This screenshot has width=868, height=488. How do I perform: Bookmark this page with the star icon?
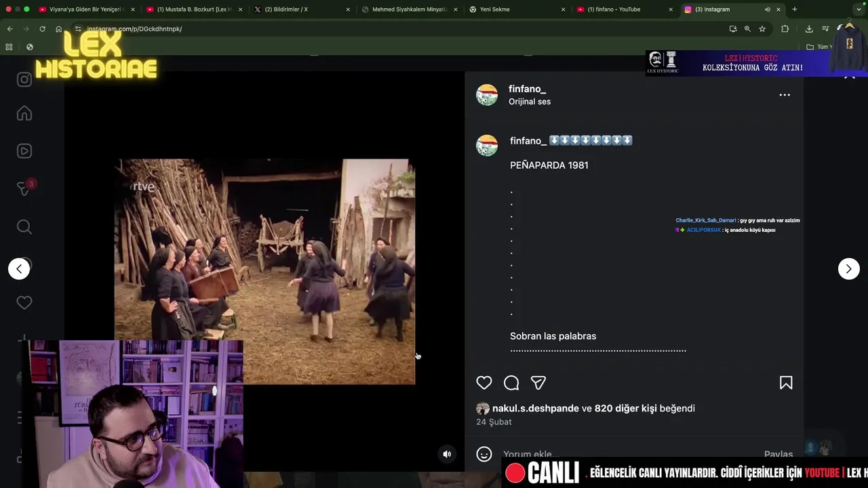(762, 29)
